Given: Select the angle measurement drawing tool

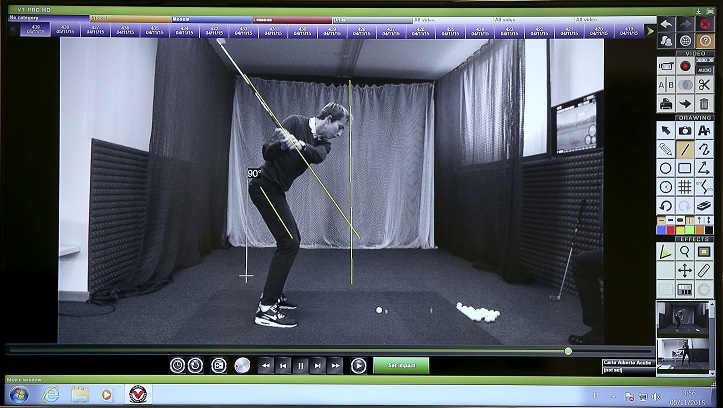Looking at the screenshot, I should click(x=705, y=168).
